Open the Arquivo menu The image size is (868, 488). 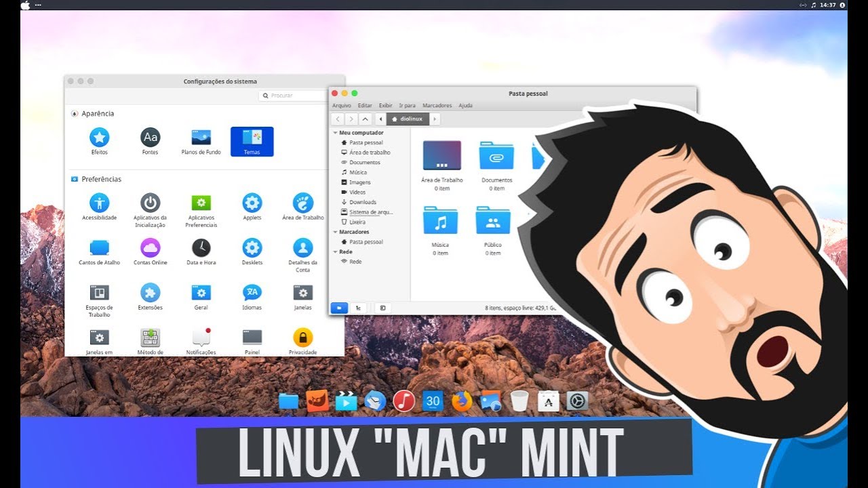pos(342,106)
